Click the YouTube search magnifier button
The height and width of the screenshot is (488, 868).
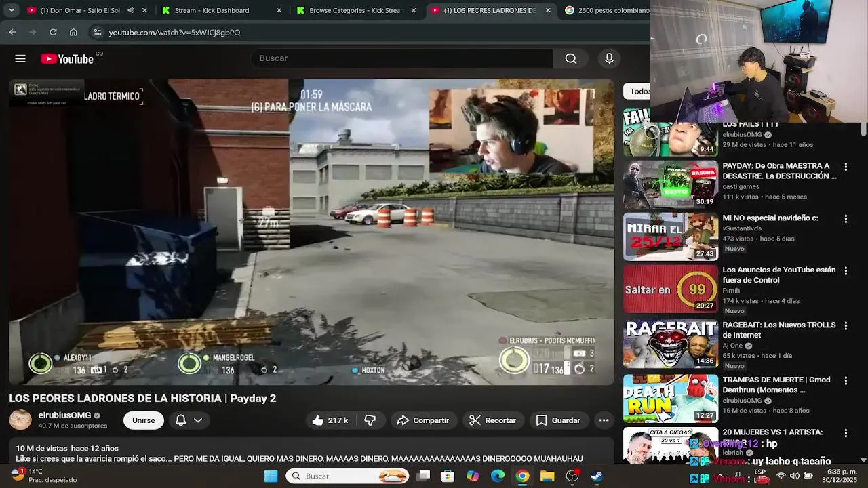click(571, 58)
